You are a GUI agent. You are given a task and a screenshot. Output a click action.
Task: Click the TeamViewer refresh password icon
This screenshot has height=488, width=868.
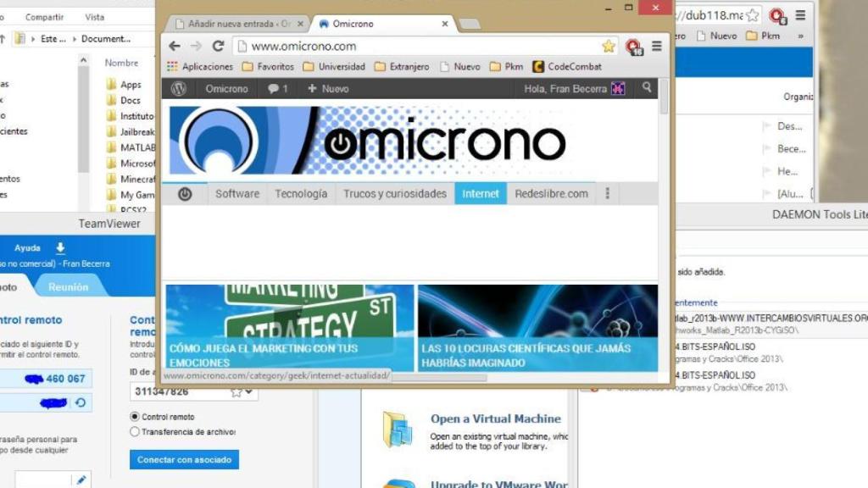click(81, 403)
